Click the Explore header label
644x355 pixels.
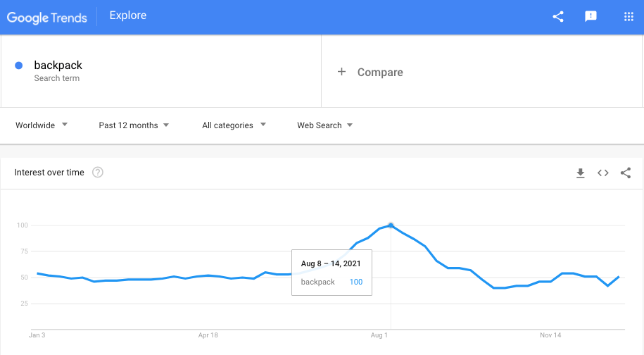[128, 15]
